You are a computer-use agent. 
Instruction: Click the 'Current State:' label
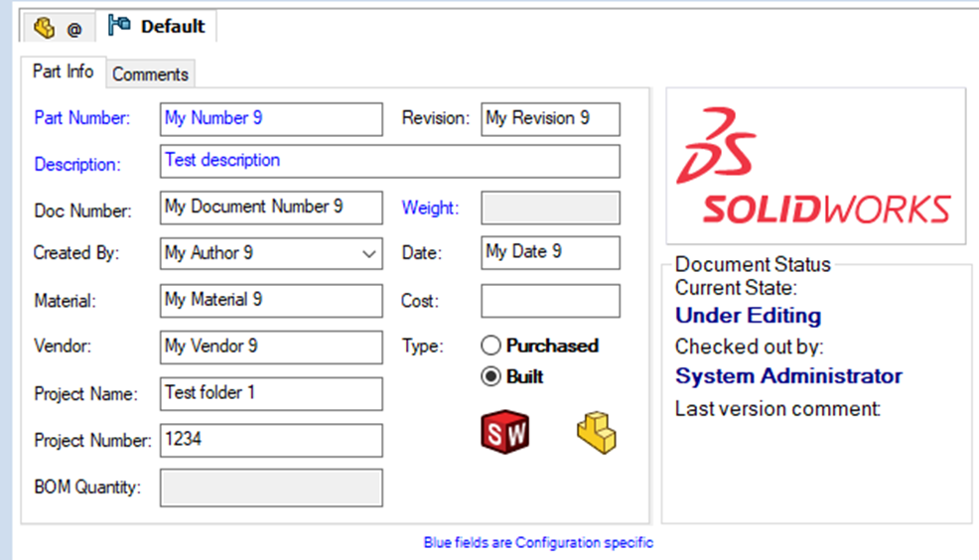coord(736,288)
